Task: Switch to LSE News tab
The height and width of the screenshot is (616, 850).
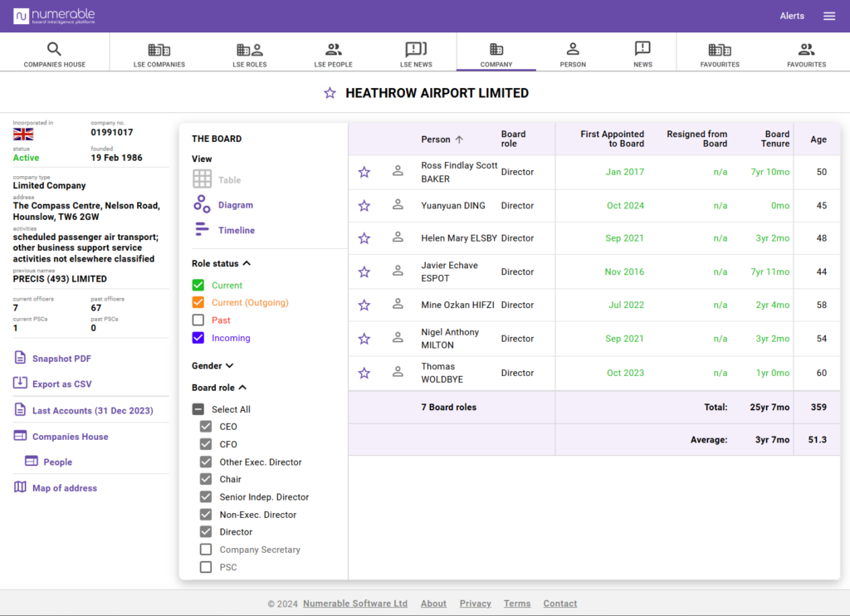Action: [416, 54]
